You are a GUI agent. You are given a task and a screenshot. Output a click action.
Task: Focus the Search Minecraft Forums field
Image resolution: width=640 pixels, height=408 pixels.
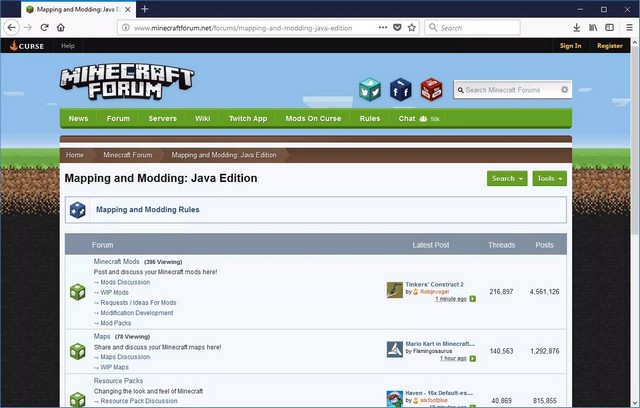pyautogui.click(x=508, y=90)
